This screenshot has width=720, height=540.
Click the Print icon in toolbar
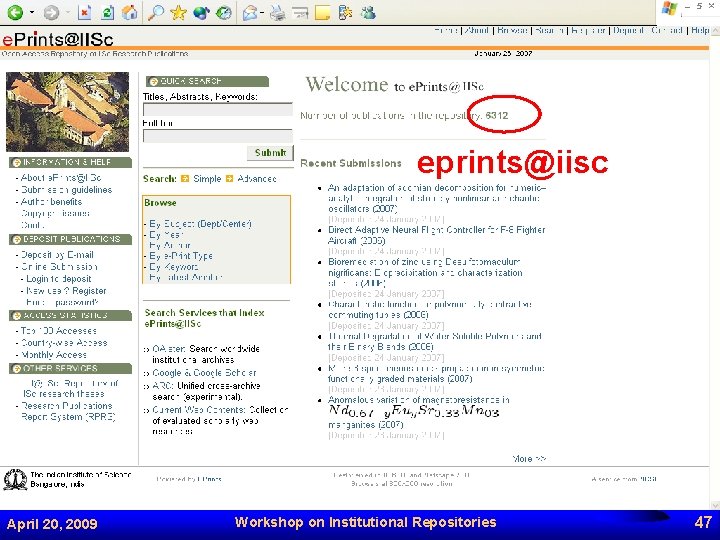pos(277,12)
